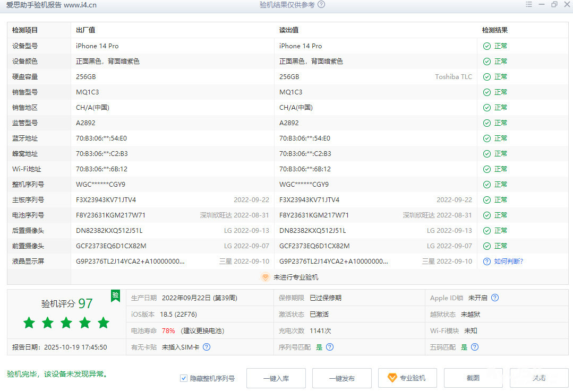Toggle 隐藏整机序列号 checkbox
Viewport: 573px width, 392px height.
pyautogui.click(x=184, y=378)
